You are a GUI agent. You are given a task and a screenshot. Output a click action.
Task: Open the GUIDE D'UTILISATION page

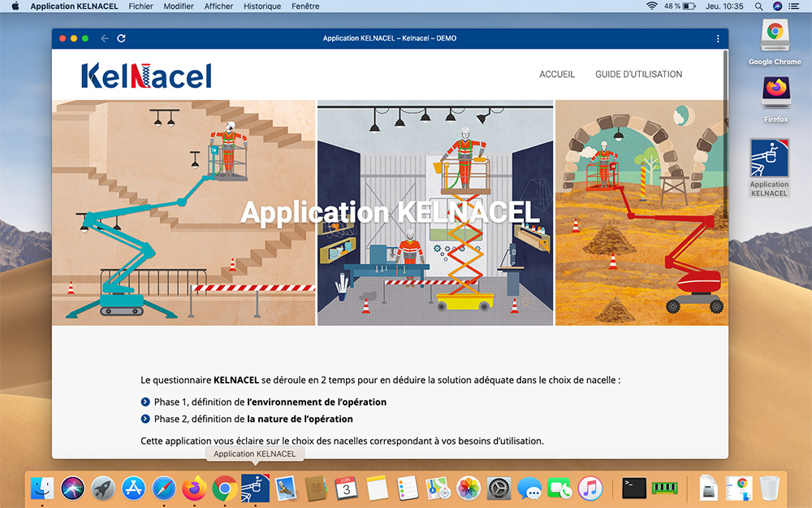pyautogui.click(x=638, y=75)
